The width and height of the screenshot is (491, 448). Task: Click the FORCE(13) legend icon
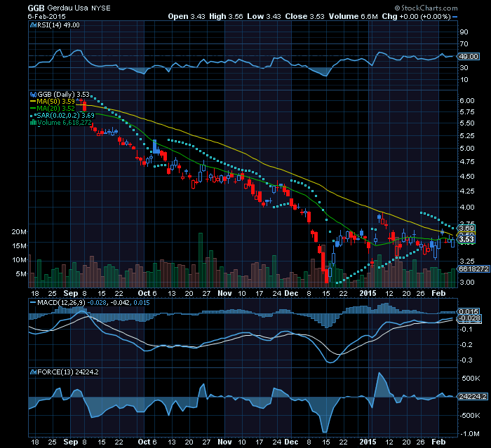point(33,372)
